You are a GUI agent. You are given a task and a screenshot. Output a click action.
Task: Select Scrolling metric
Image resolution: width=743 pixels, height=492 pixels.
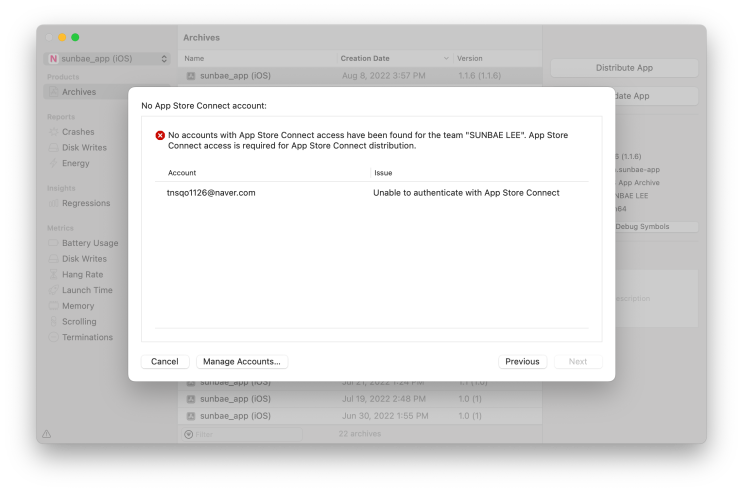(x=79, y=321)
